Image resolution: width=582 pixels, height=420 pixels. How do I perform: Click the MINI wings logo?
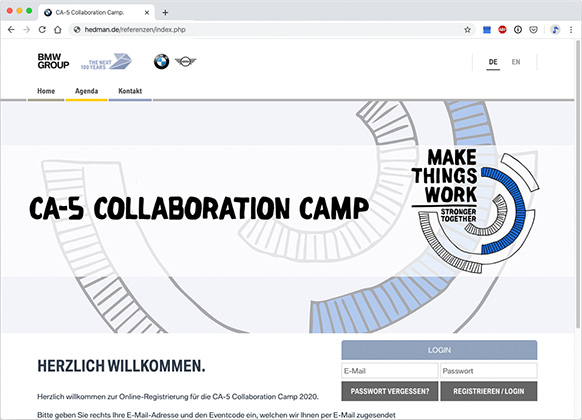tap(185, 61)
